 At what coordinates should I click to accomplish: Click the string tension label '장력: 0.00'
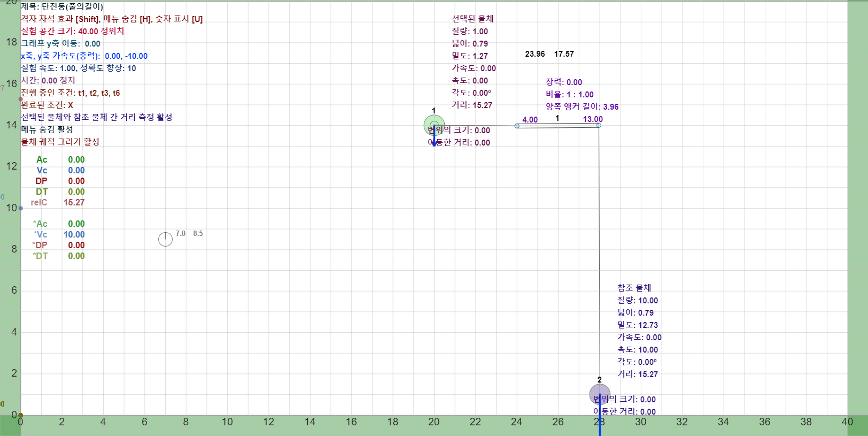[x=564, y=82]
